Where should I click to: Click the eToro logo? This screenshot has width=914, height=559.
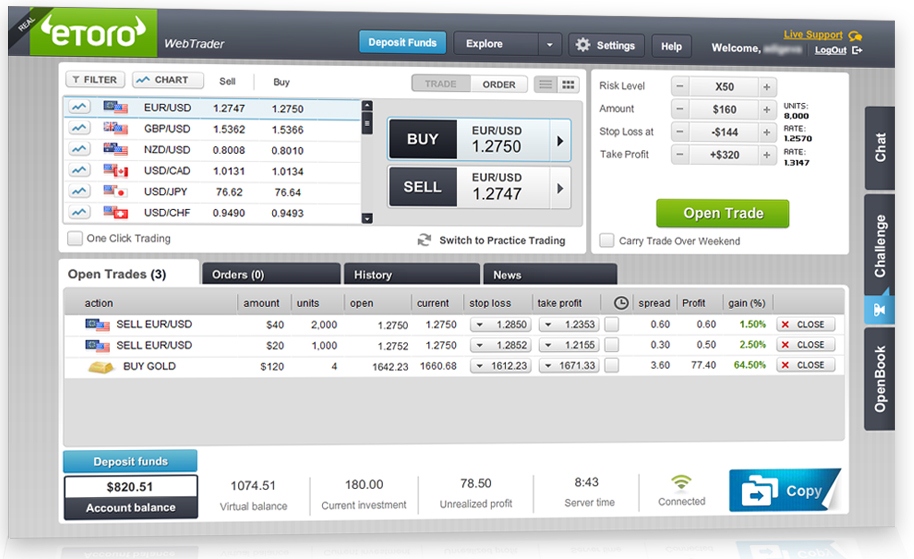point(93,33)
